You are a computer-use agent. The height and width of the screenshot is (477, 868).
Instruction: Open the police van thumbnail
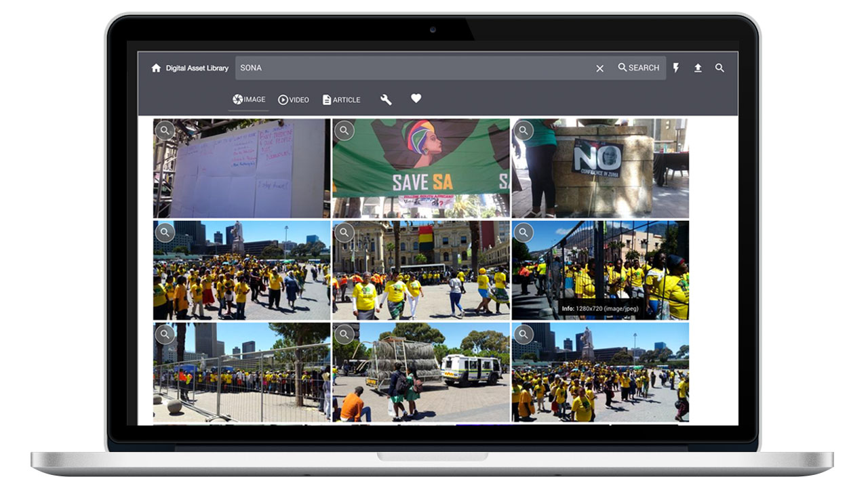pos(421,372)
